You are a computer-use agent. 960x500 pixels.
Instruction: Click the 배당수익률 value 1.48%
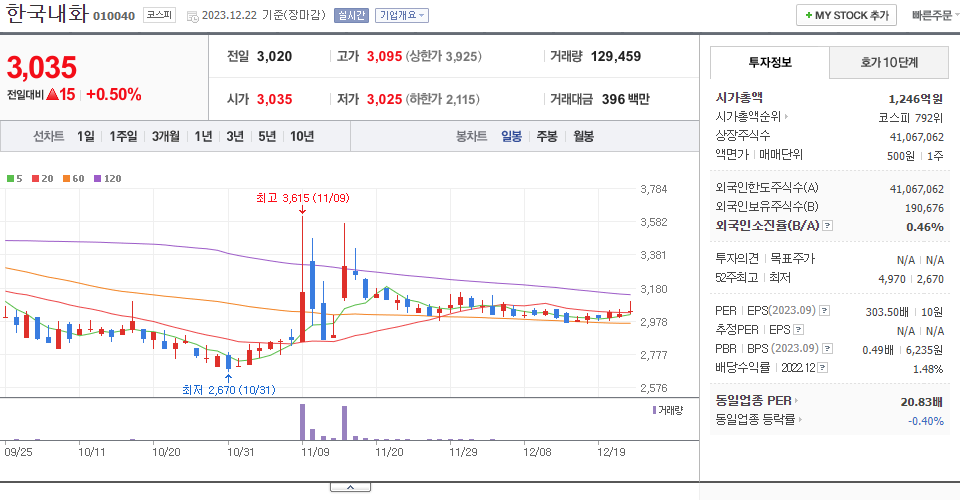pos(928,369)
